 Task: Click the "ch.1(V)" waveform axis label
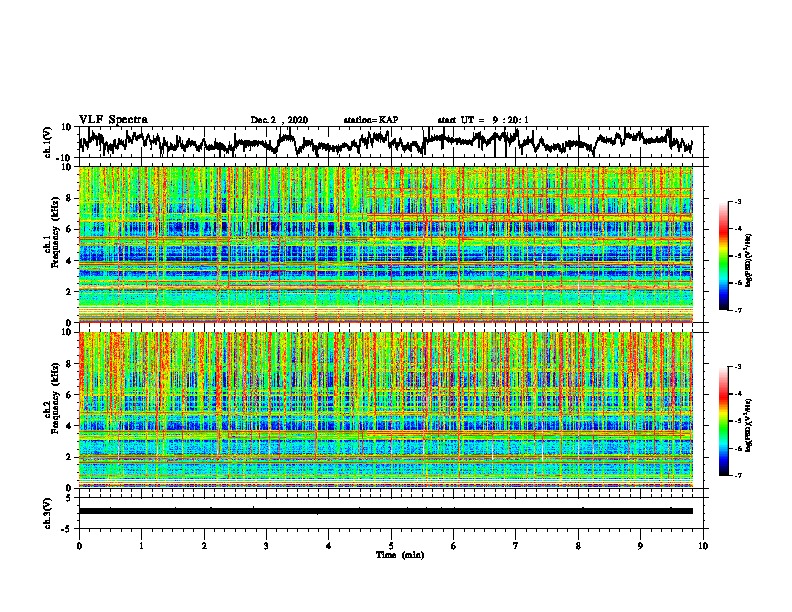pyautogui.click(x=48, y=142)
